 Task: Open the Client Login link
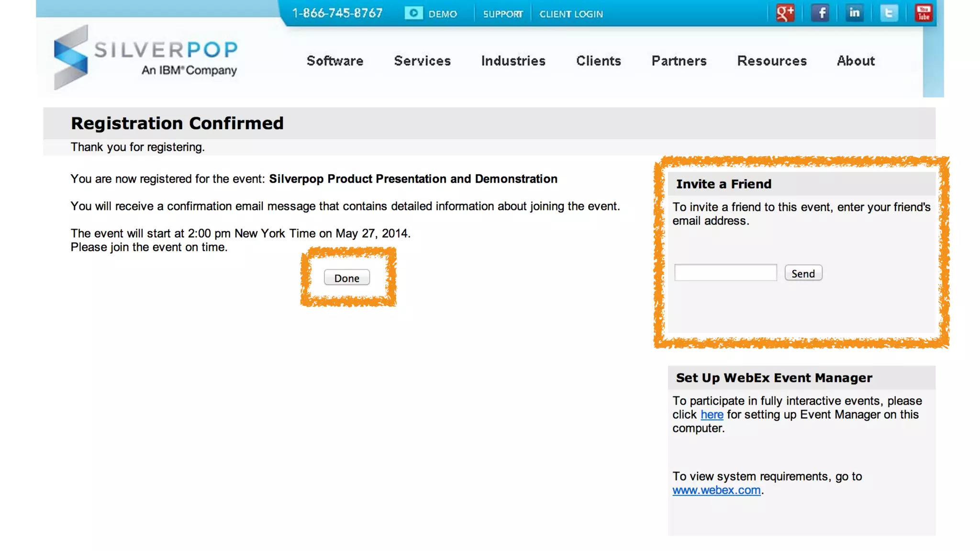pos(571,14)
